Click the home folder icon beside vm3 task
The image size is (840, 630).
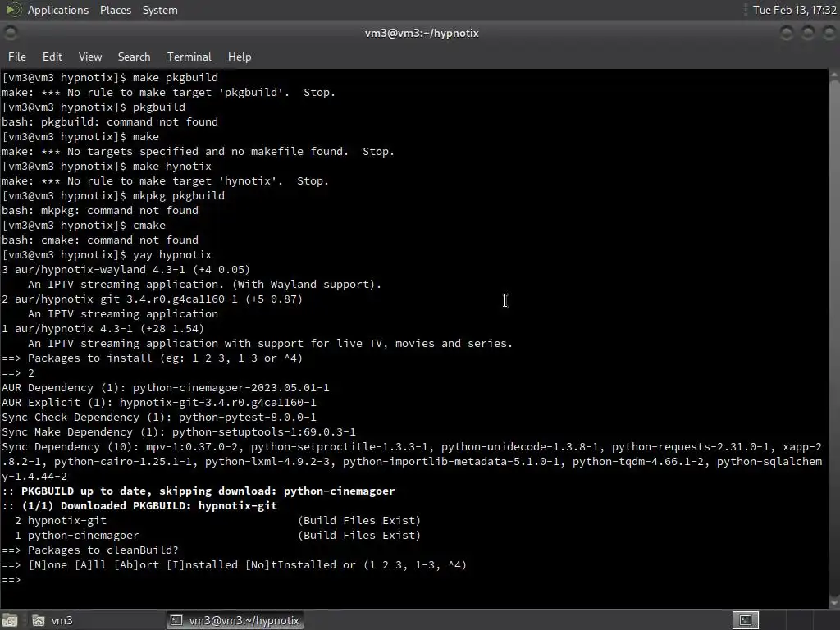point(39,620)
